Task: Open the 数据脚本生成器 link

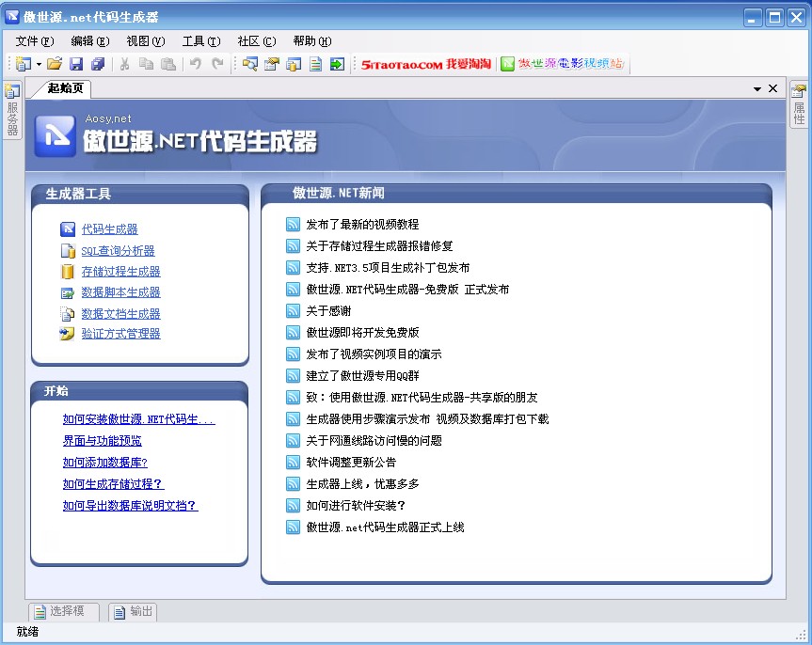Action: pyautogui.click(x=120, y=292)
